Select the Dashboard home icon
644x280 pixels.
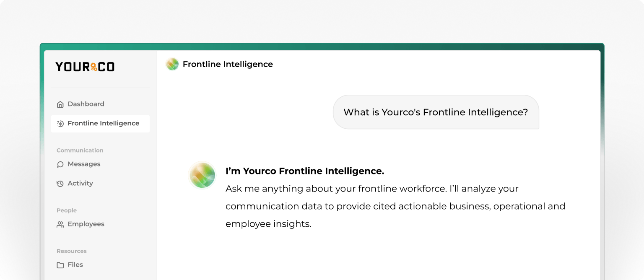click(x=60, y=104)
